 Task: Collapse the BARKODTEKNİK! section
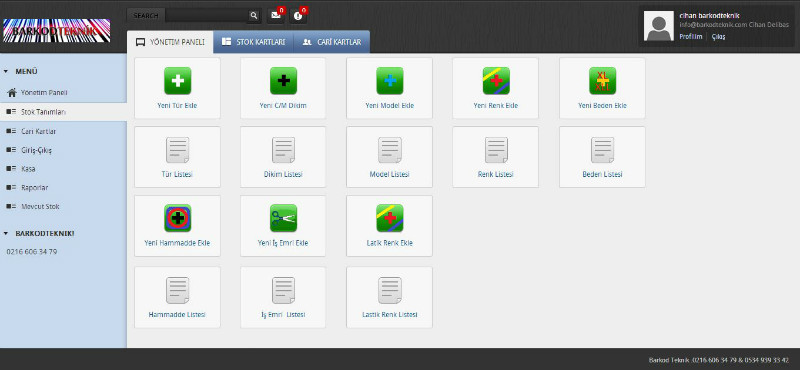pyautogui.click(x=6, y=233)
